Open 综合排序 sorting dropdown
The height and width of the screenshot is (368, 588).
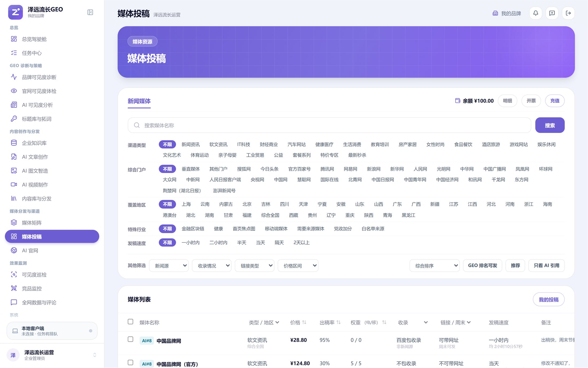coord(435,266)
